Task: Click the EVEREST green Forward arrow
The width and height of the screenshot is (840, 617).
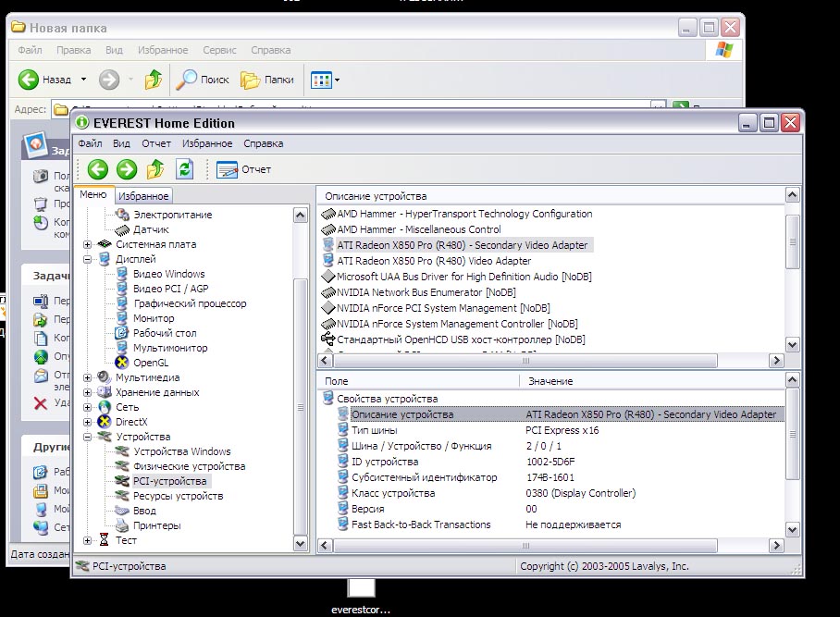Action: click(127, 169)
